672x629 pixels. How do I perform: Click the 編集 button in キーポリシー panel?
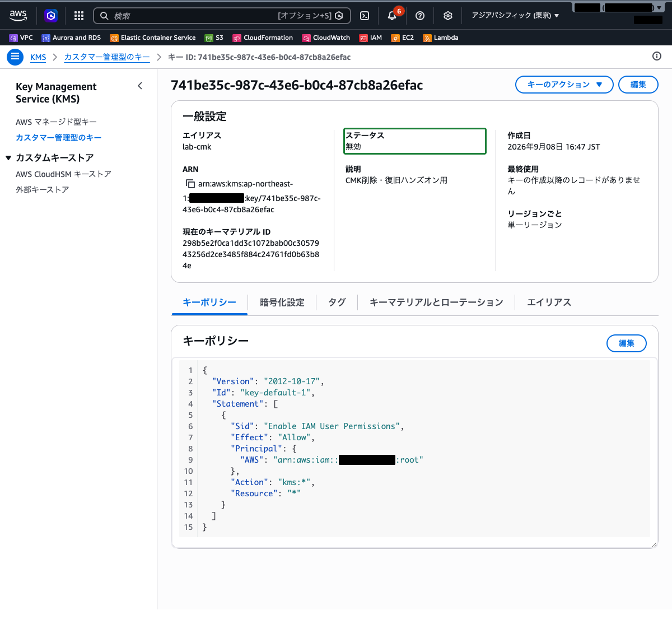click(x=627, y=343)
